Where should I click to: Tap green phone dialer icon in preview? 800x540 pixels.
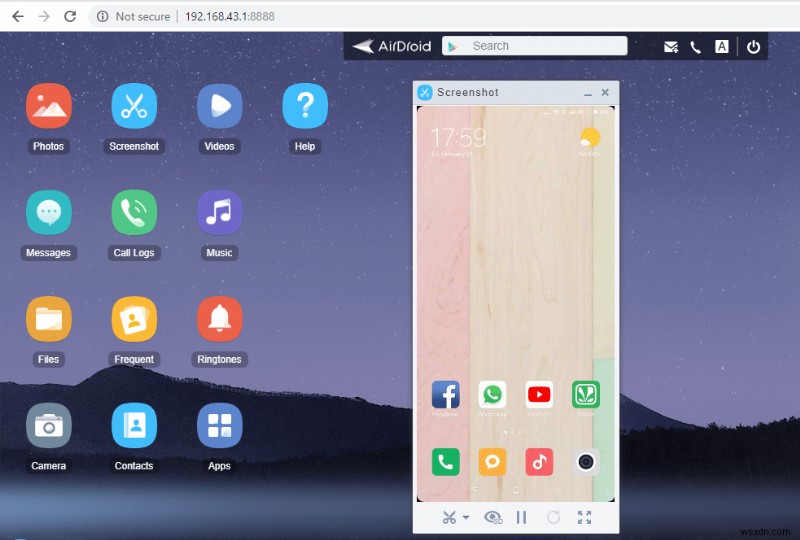[x=445, y=462]
